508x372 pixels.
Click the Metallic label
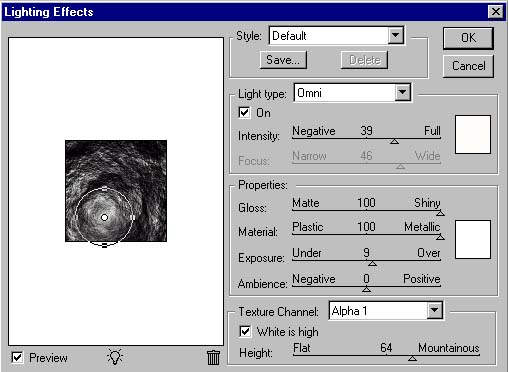[x=422, y=227]
